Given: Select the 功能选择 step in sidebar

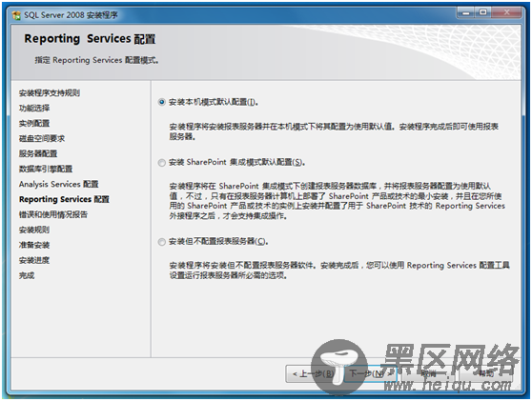Looking at the screenshot, I should point(34,109).
